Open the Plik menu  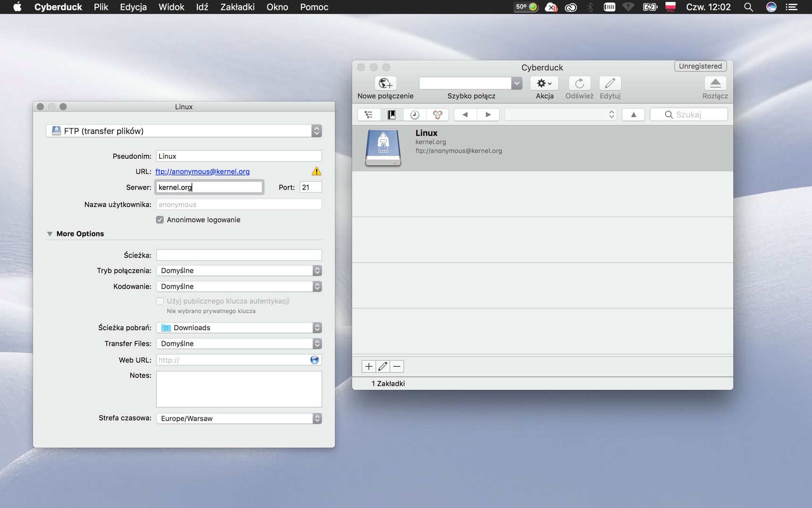click(x=101, y=7)
